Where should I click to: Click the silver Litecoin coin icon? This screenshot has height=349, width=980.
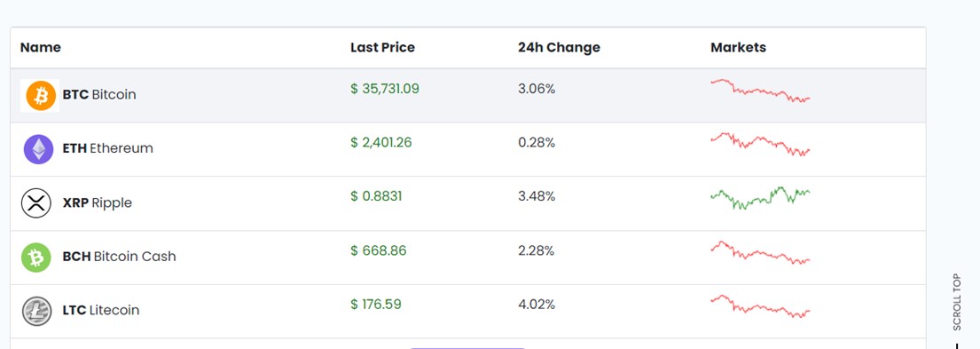coord(37,311)
